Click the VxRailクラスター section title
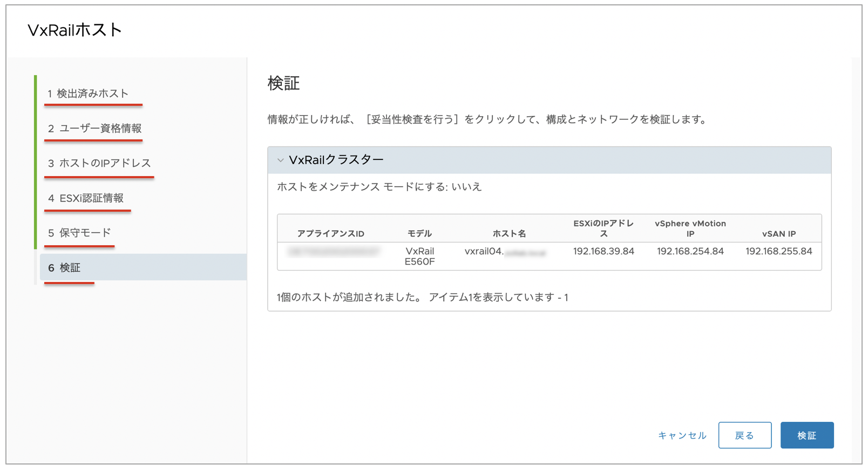Screen dimensions: 868x471 coord(336,160)
